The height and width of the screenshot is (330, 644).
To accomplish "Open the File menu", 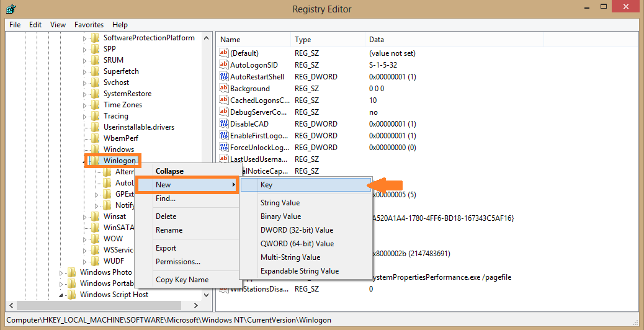I will point(15,25).
